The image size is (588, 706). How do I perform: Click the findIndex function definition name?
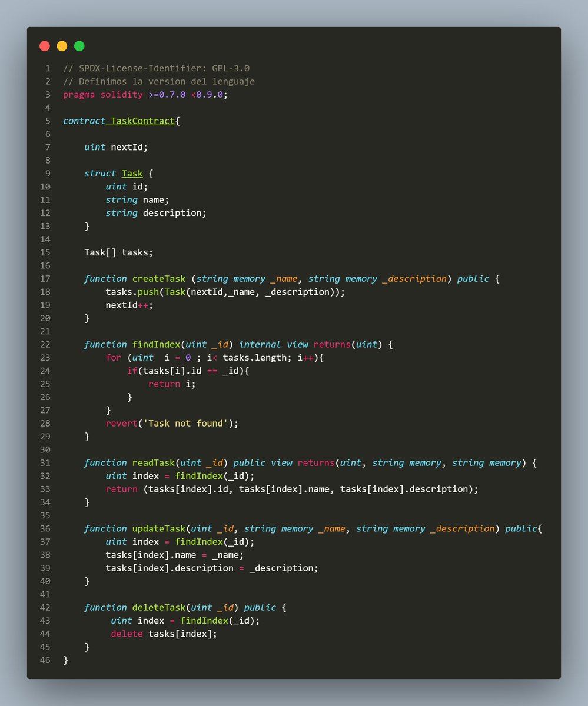156,344
